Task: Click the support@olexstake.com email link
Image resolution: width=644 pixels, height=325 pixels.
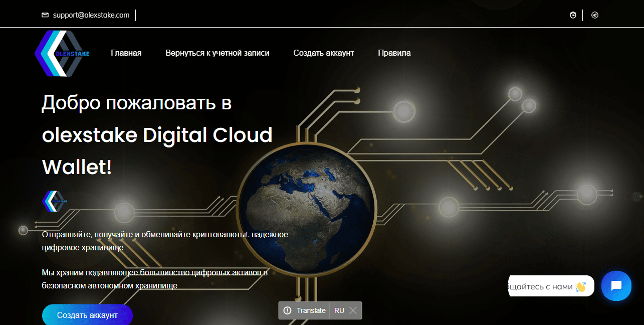Action: pyautogui.click(x=91, y=15)
